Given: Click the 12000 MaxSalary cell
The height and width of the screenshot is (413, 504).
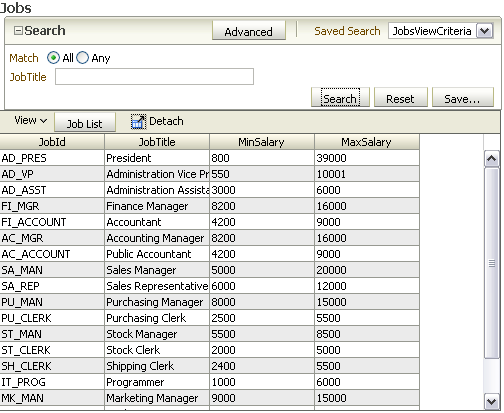Looking at the screenshot, I should coord(367,286).
